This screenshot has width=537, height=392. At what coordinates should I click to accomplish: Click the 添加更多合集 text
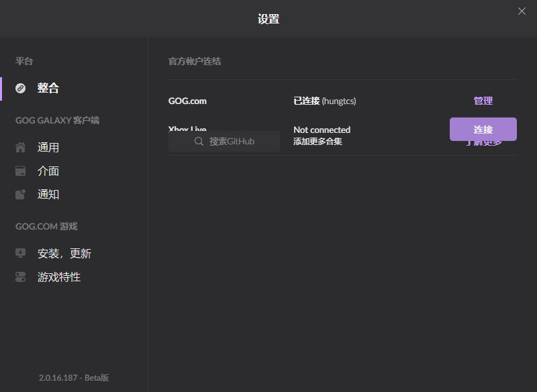coord(318,142)
